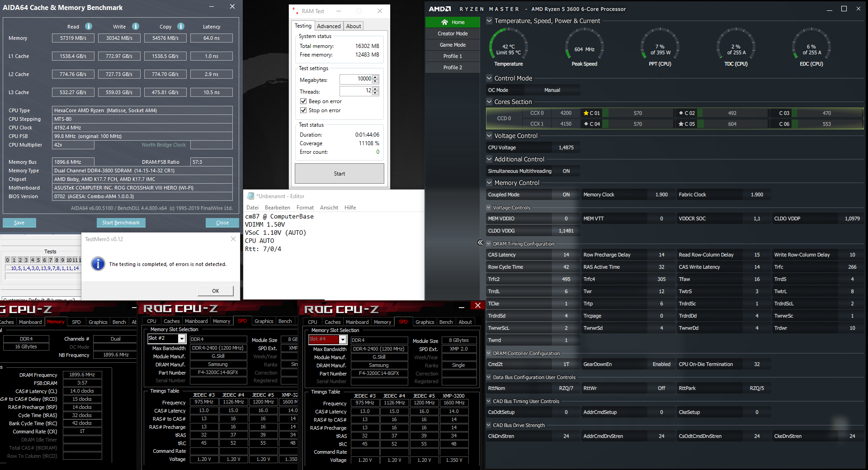Toggle Coupled Mode ON setting
This screenshot has height=470, width=868.
coord(566,195)
